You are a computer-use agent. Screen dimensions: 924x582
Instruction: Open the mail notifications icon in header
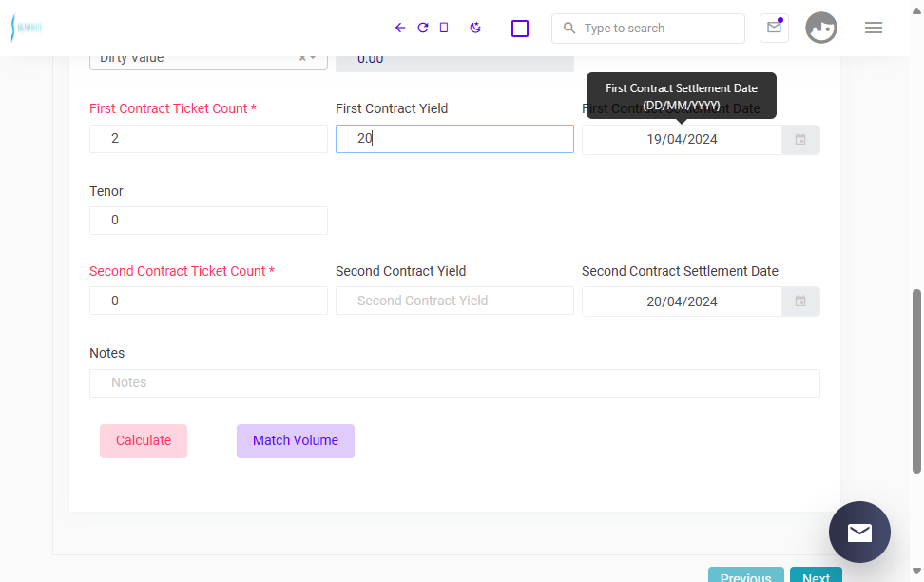tap(775, 28)
